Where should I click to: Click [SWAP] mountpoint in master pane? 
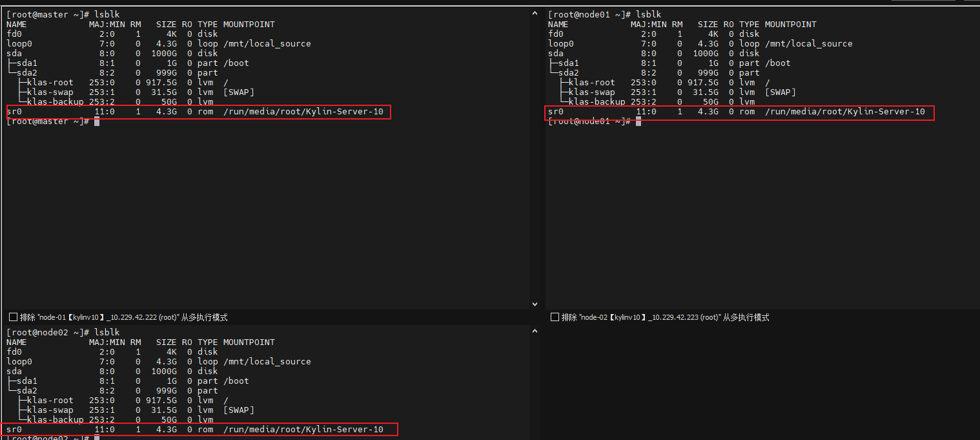(x=239, y=92)
